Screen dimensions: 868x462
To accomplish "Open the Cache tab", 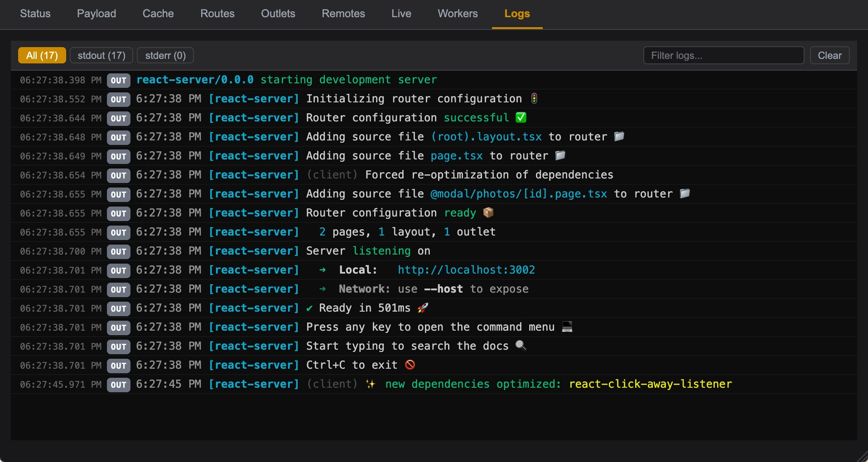I will pos(158,14).
